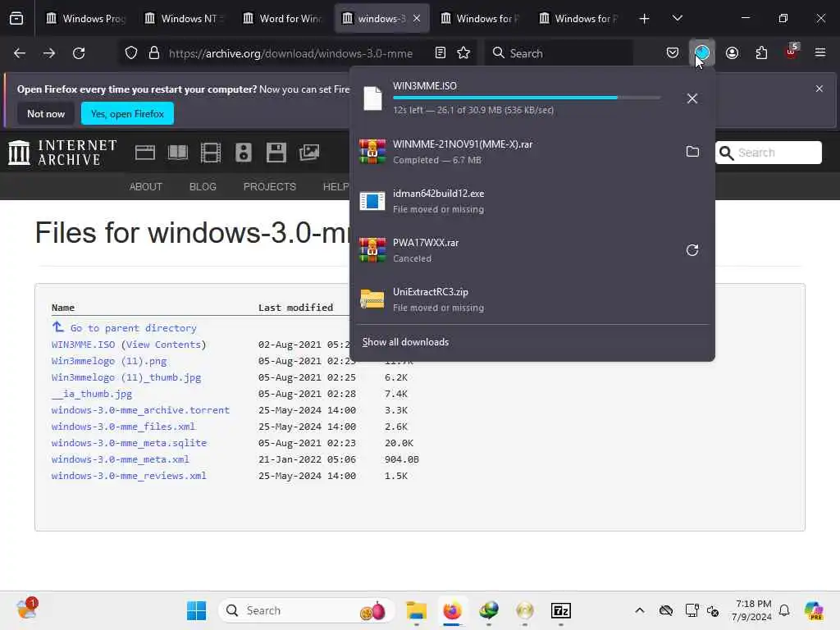
Task: Click Internet Archive logo
Action: (62, 153)
